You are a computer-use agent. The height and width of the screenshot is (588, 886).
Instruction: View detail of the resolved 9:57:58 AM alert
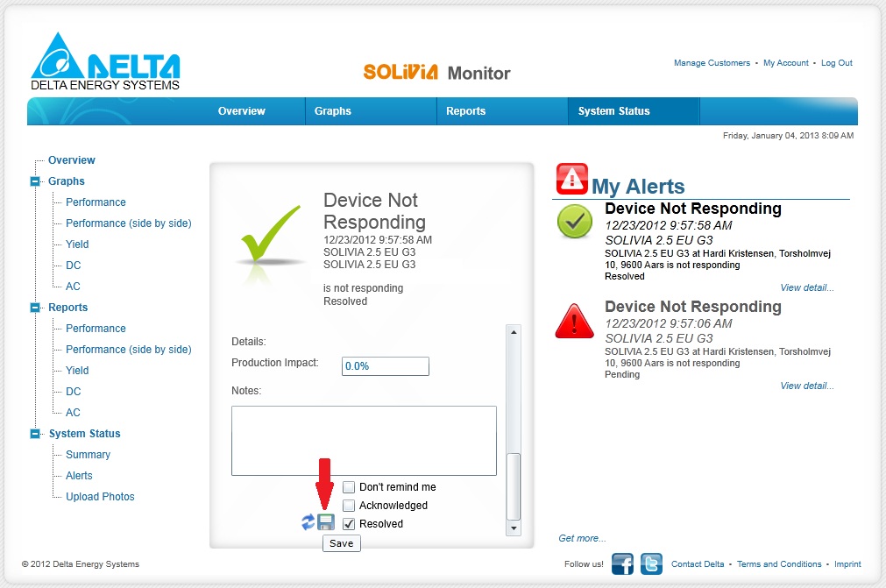(x=807, y=287)
